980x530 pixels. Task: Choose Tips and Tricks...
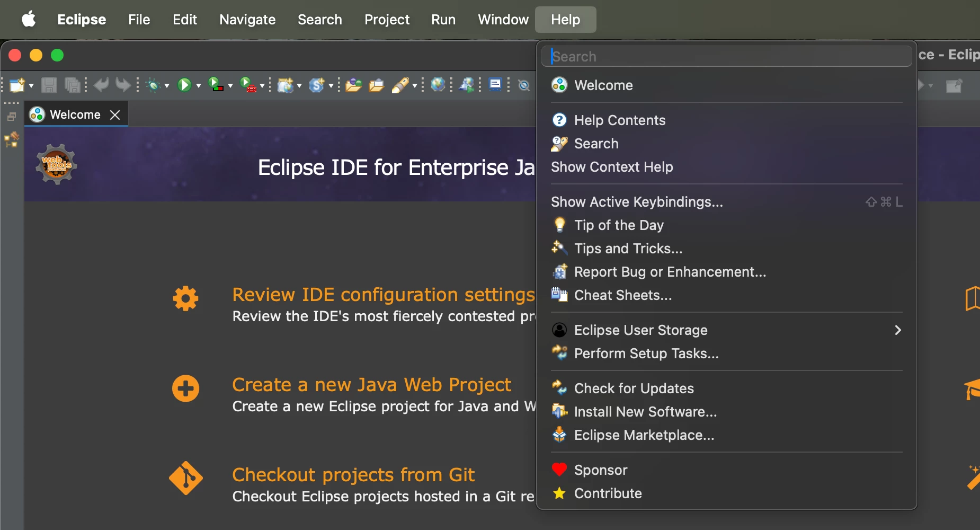click(x=727, y=249)
